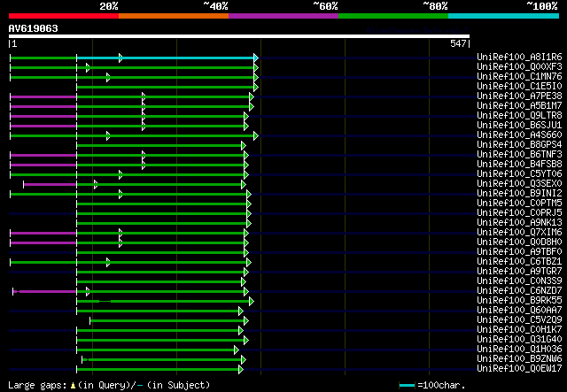Click the query end position 547

pos(458,43)
